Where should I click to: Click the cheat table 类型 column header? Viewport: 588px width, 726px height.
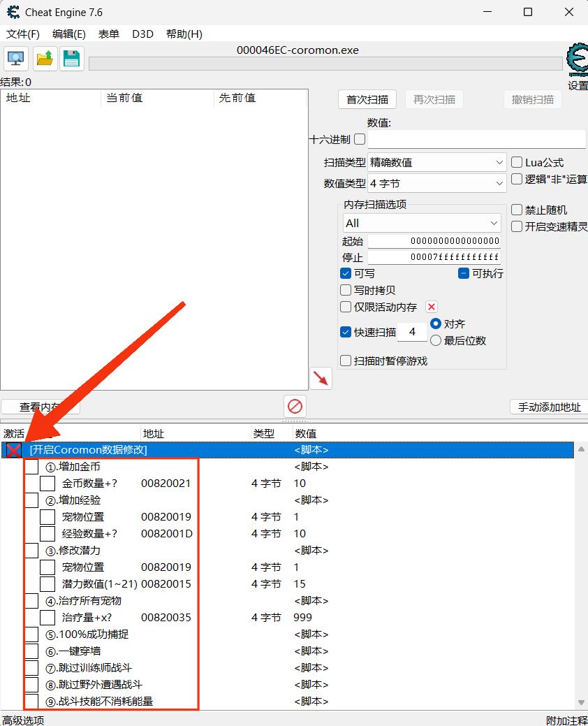(x=272, y=433)
